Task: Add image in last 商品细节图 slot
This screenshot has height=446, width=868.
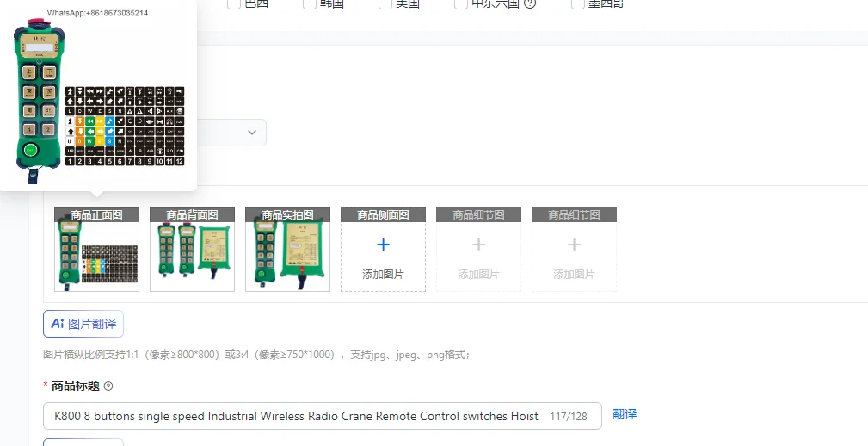Action: tap(574, 249)
